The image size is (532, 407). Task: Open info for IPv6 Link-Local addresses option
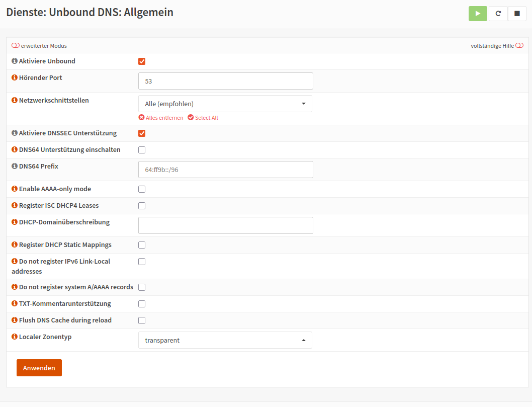(15, 261)
